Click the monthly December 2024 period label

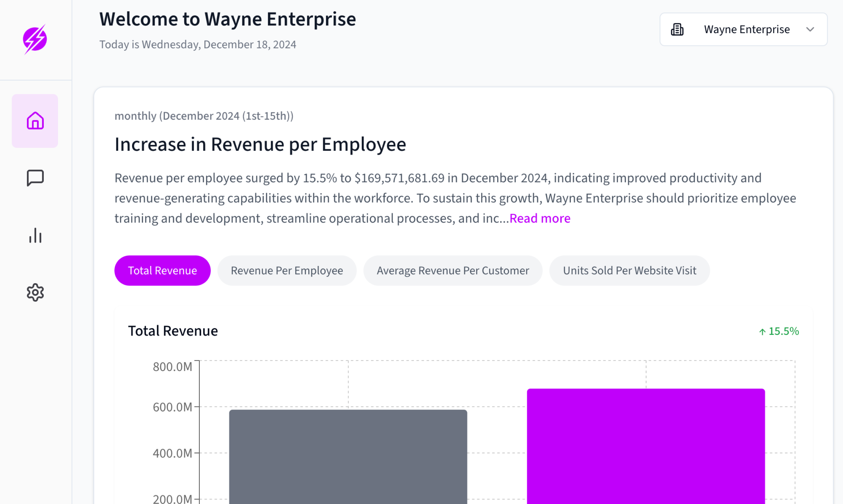pyautogui.click(x=204, y=116)
